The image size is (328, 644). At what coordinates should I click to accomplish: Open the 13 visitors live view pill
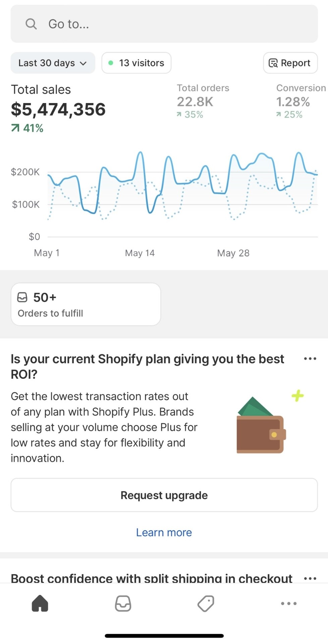pyautogui.click(x=136, y=63)
